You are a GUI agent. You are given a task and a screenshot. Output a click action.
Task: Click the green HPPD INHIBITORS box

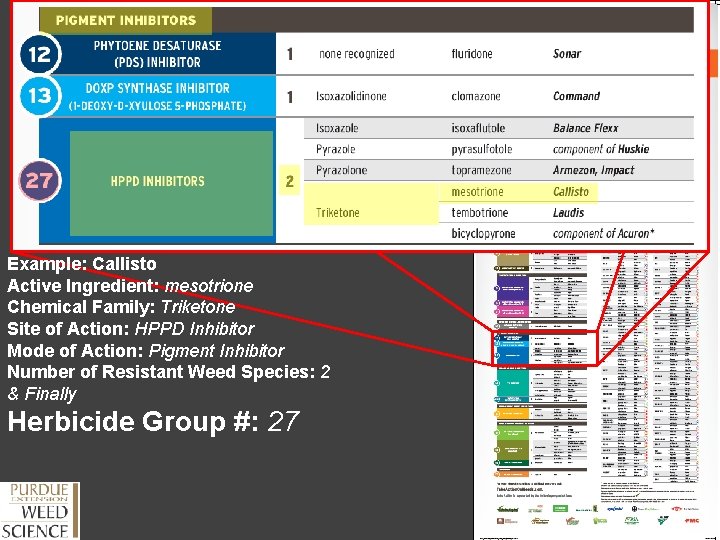coord(171,183)
